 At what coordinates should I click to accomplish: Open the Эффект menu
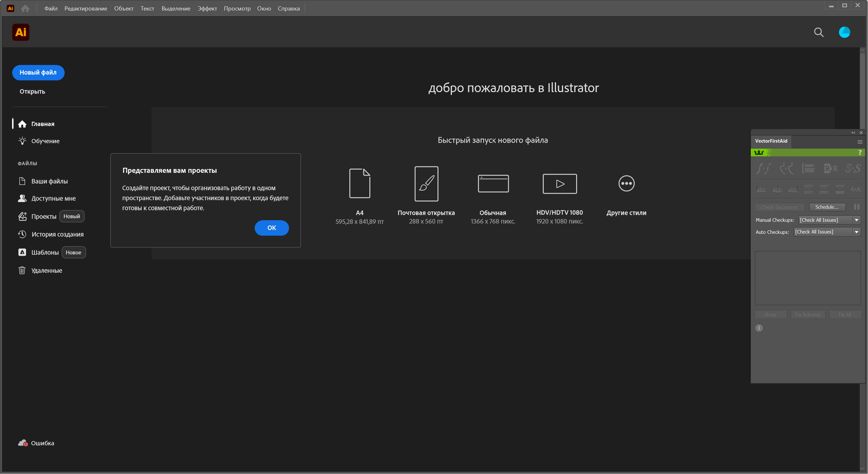207,8
